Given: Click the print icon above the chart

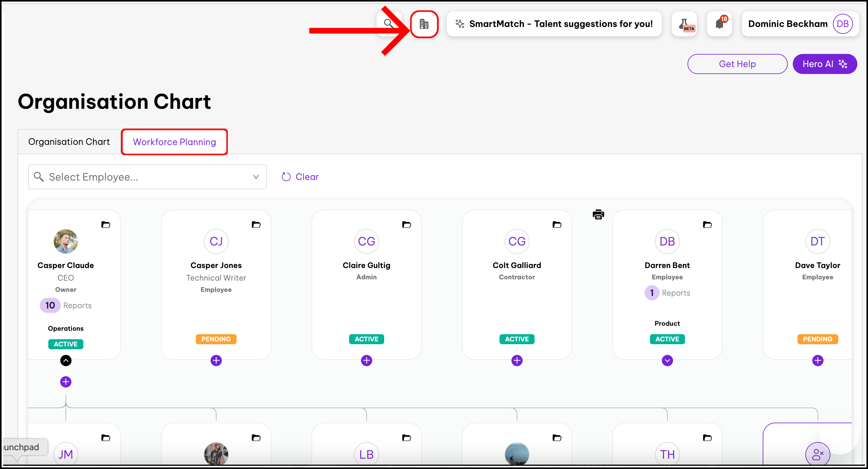Looking at the screenshot, I should 598,214.
